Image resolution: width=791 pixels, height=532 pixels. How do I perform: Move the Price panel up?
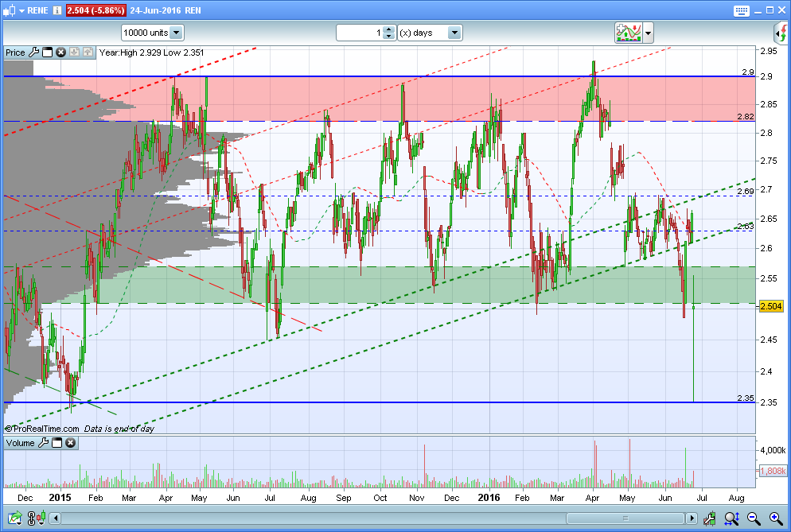(x=88, y=52)
